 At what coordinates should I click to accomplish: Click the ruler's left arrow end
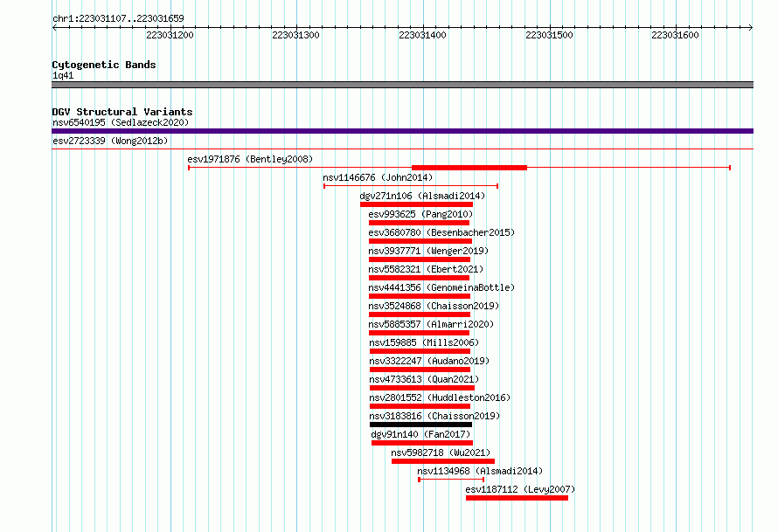pyautogui.click(x=54, y=27)
